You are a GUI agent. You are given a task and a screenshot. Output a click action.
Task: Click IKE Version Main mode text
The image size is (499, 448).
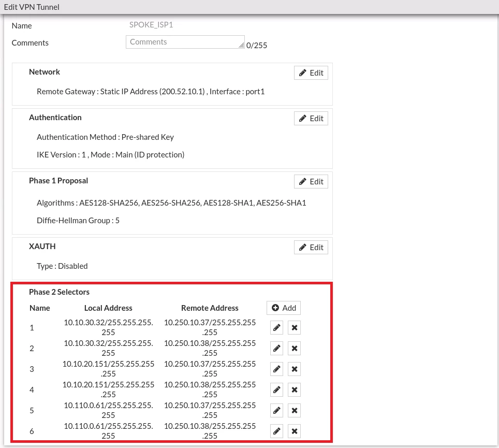click(110, 155)
